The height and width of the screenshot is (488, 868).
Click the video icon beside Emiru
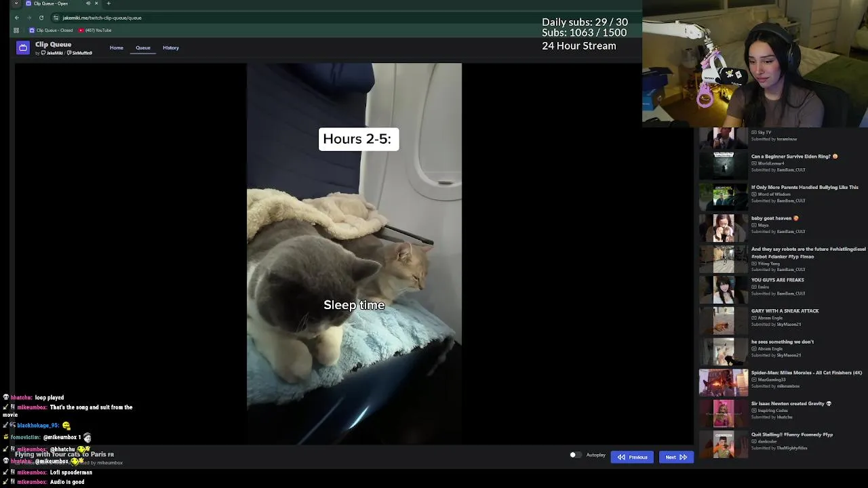pyautogui.click(x=753, y=287)
